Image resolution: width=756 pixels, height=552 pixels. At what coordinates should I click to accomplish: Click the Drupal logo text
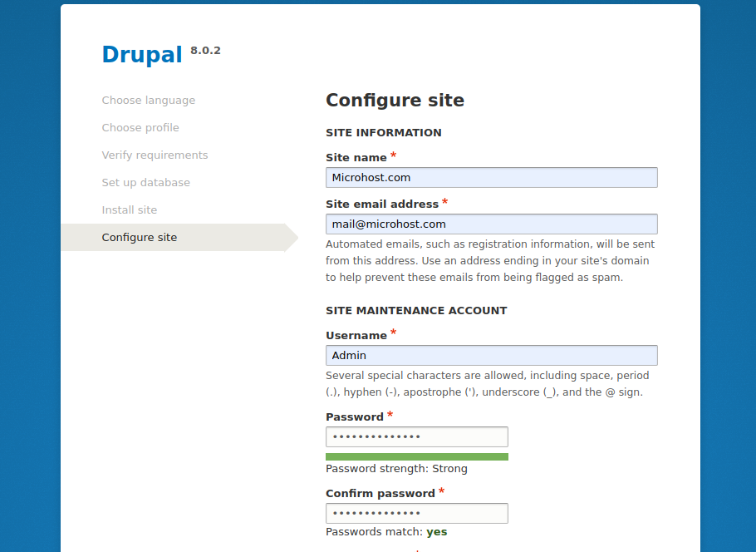142,54
